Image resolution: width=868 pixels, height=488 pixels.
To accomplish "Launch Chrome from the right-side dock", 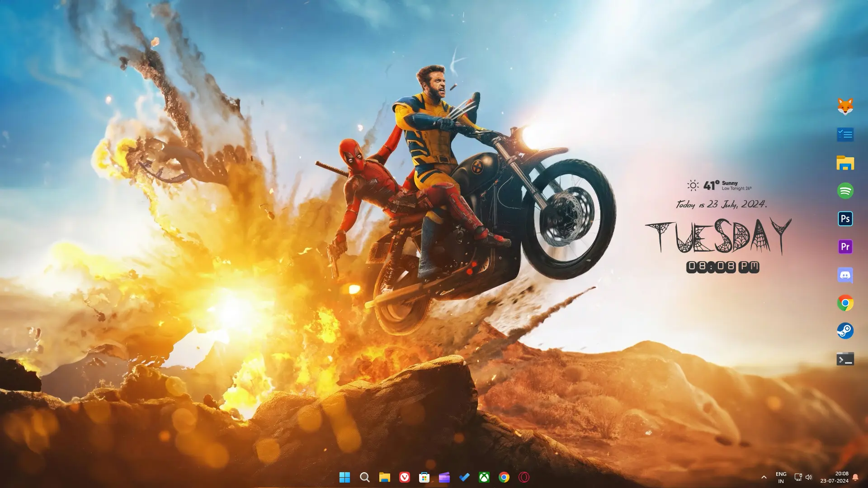I will (845, 303).
